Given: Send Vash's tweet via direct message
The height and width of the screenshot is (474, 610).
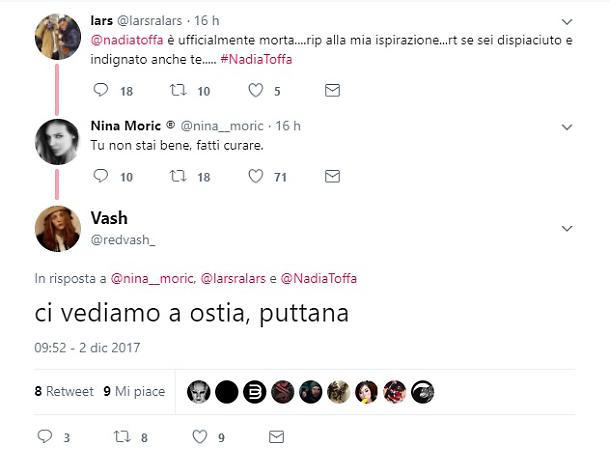Looking at the screenshot, I should coord(276,437).
